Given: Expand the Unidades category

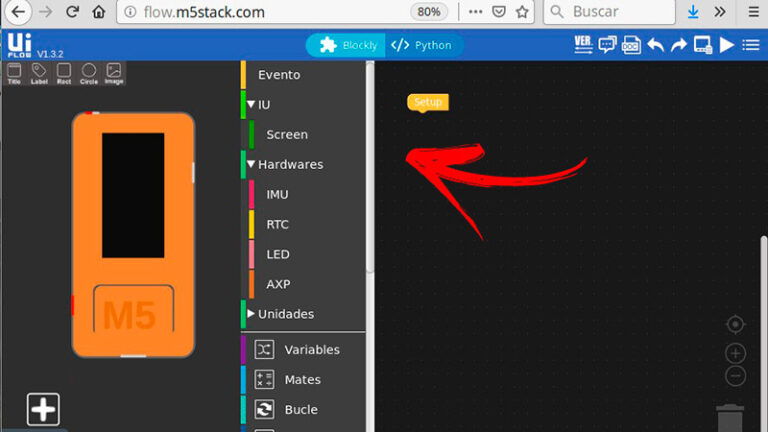Looking at the screenshot, I should click(251, 314).
